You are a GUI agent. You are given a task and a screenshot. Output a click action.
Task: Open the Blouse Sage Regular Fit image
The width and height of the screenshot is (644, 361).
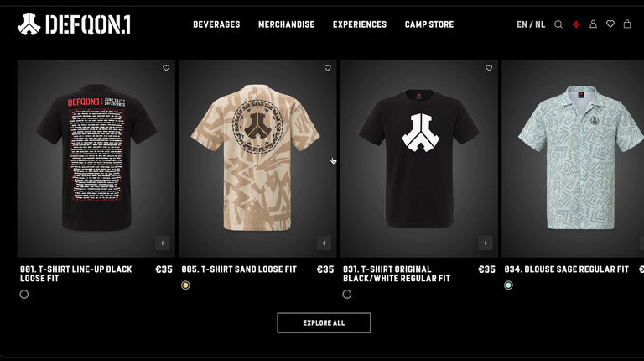click(573, 159)
